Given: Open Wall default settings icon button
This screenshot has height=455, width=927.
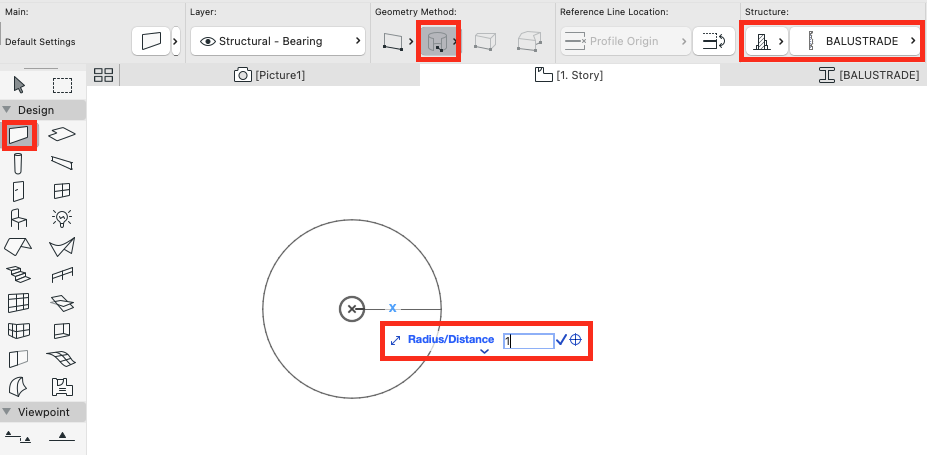Looking at the screenshot, I should click(151, 41).
